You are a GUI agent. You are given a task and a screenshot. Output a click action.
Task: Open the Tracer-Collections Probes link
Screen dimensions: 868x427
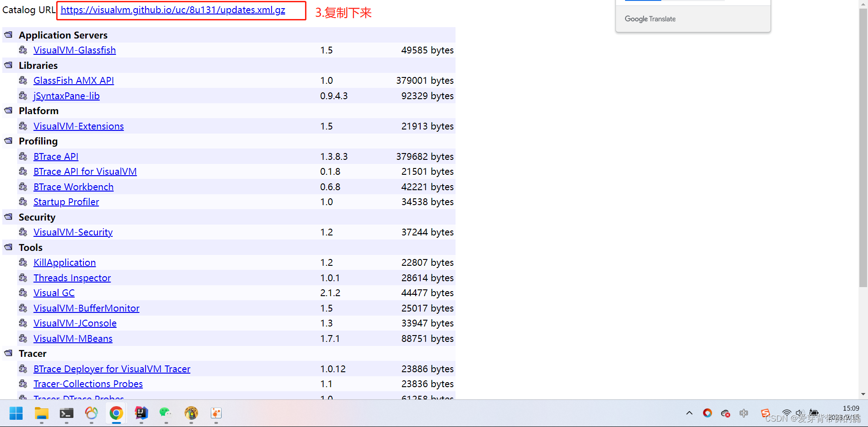coord(88,384)
